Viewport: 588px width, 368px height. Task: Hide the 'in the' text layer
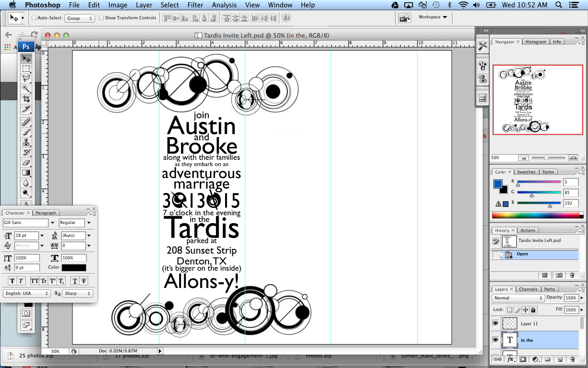click(495, 340)
